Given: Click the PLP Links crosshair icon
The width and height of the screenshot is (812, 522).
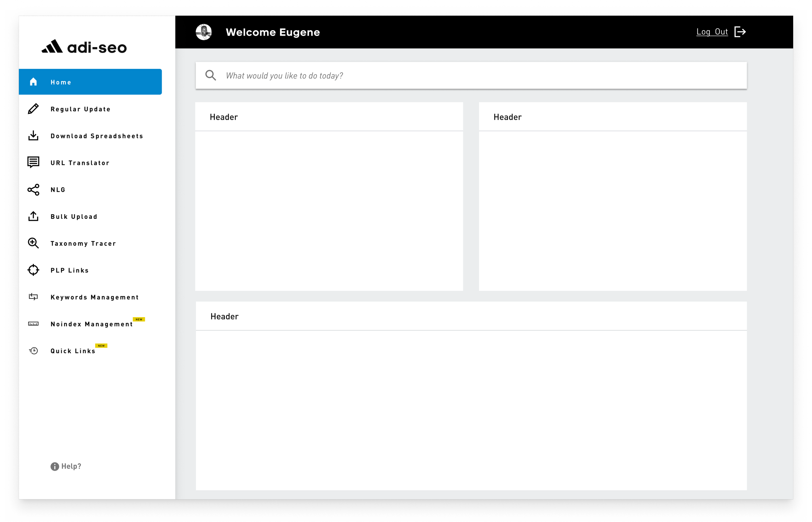Looking at the screenshot, I should pyautogui.click(x=33, y=270).
